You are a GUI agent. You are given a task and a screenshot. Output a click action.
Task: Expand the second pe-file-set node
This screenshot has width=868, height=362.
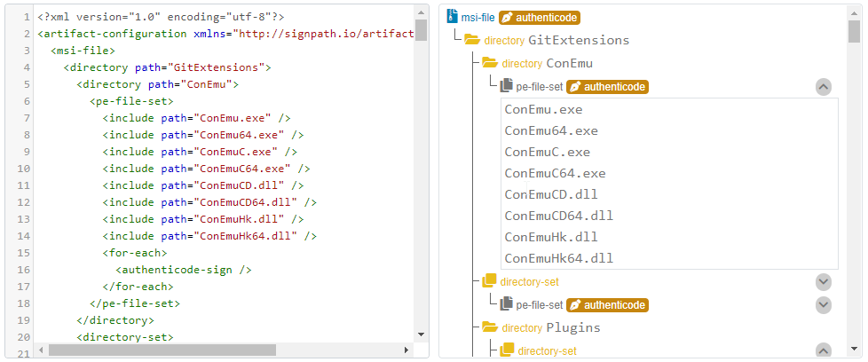coord(824,305)
